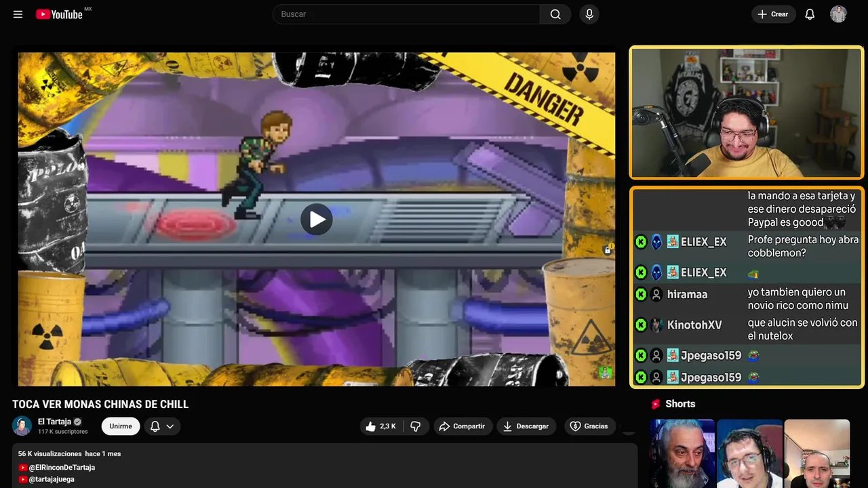The height and width of the screenshot is (488, 868).
Task: Click the search magnifier button
Action: (x=555, y=14)
